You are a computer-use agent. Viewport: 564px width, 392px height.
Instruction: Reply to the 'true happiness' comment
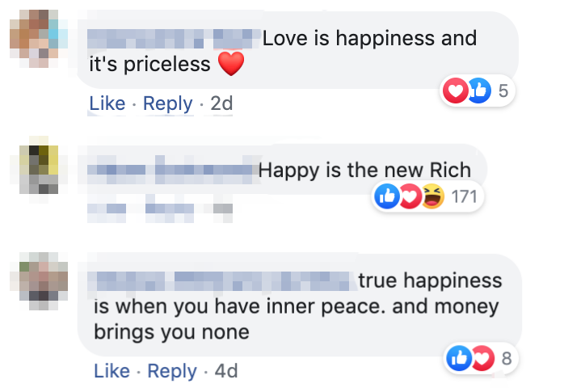(x=172, y=371)
